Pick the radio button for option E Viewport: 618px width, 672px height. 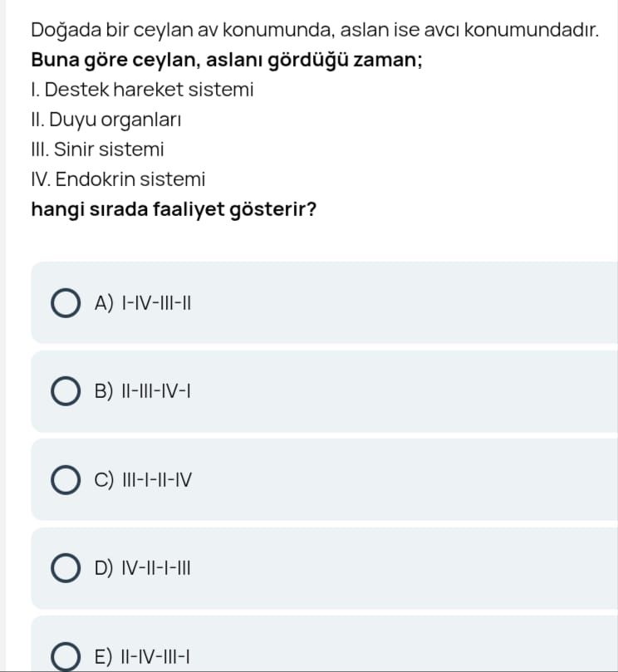[x=66, y=657]
